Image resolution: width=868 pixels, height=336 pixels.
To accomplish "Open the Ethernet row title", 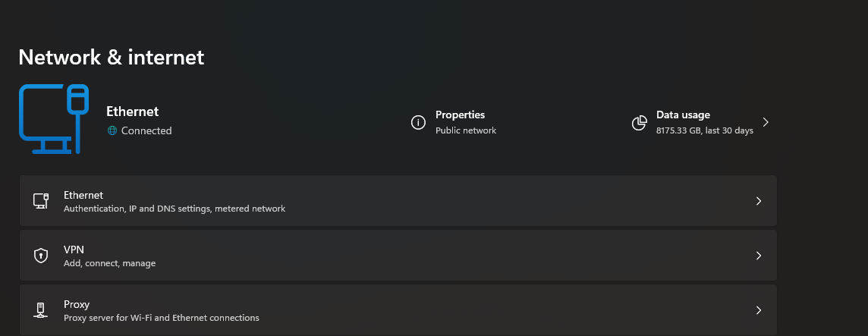I will pos(83,195).
